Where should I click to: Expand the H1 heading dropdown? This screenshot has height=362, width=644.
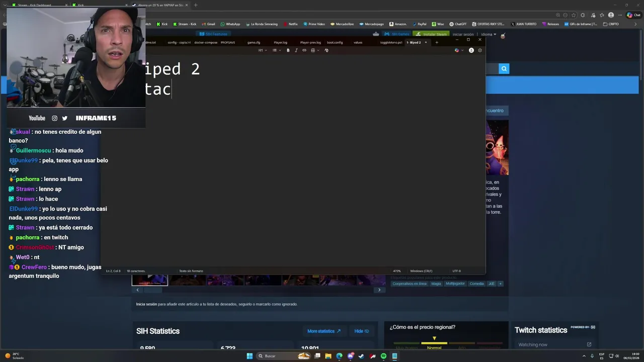point(262,50)
